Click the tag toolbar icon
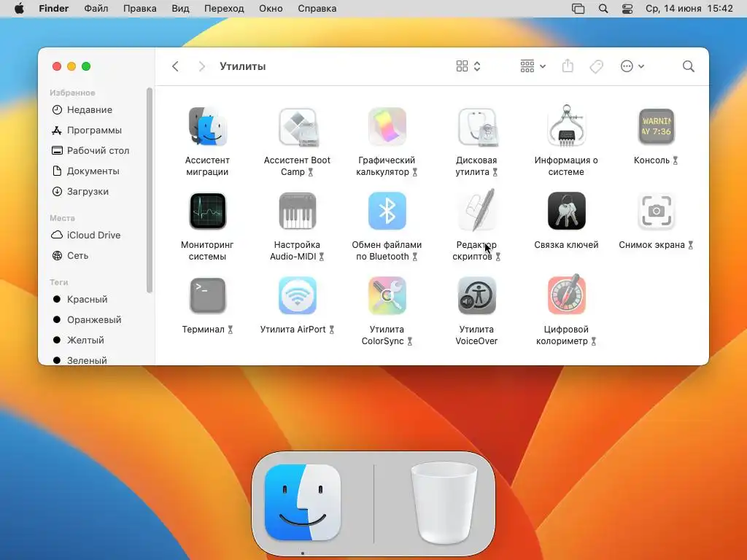 click(x=596, y=66)
